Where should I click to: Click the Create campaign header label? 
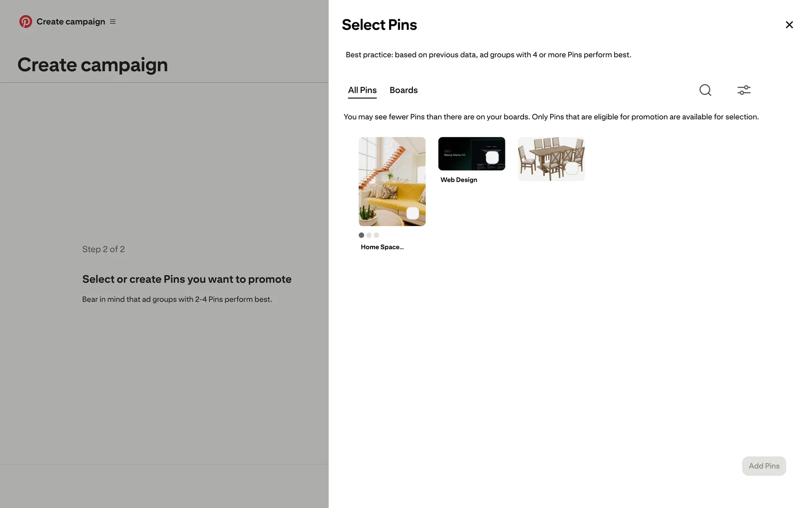71,22
